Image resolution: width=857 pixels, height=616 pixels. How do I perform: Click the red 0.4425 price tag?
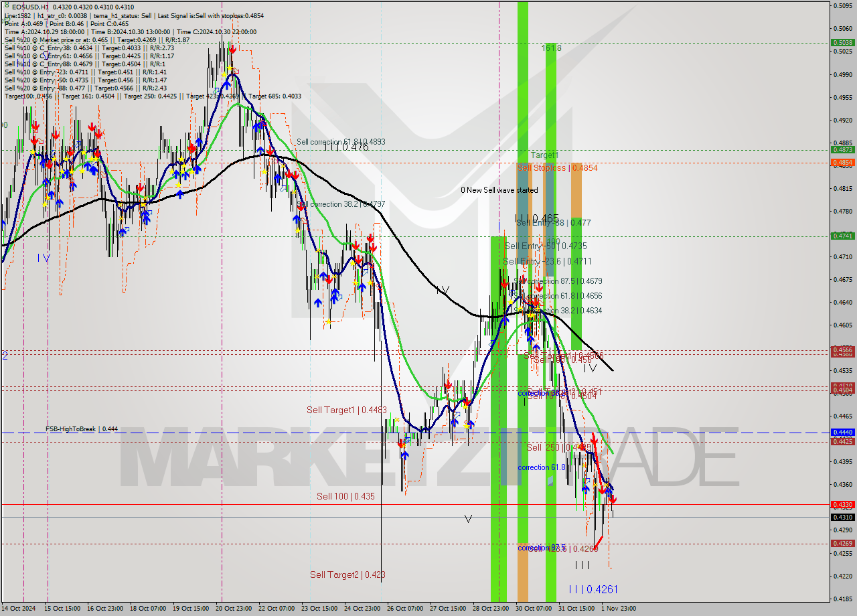842,441
